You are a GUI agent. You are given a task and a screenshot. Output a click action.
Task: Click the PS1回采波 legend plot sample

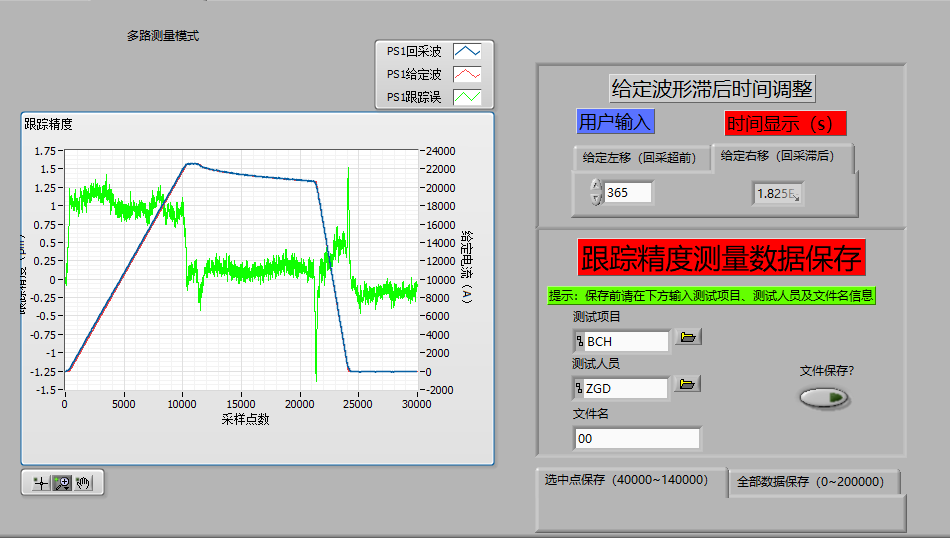click(467, 51)
